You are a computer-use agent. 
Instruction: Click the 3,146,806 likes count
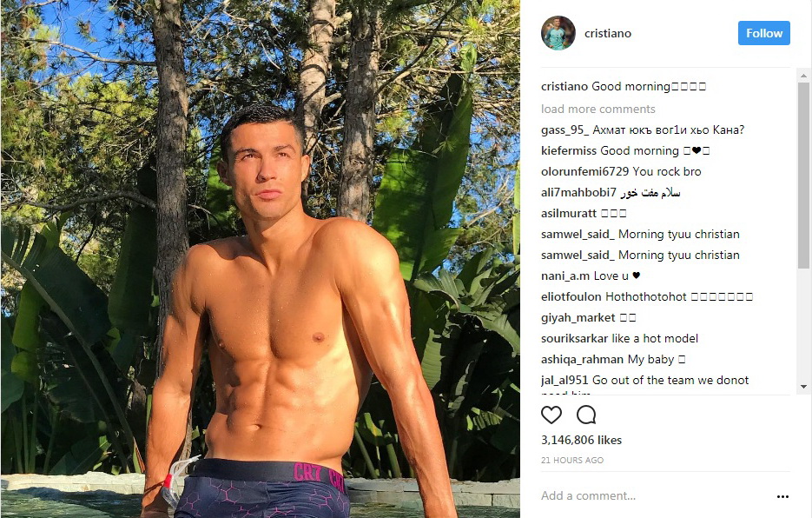(x=581, y=440)
